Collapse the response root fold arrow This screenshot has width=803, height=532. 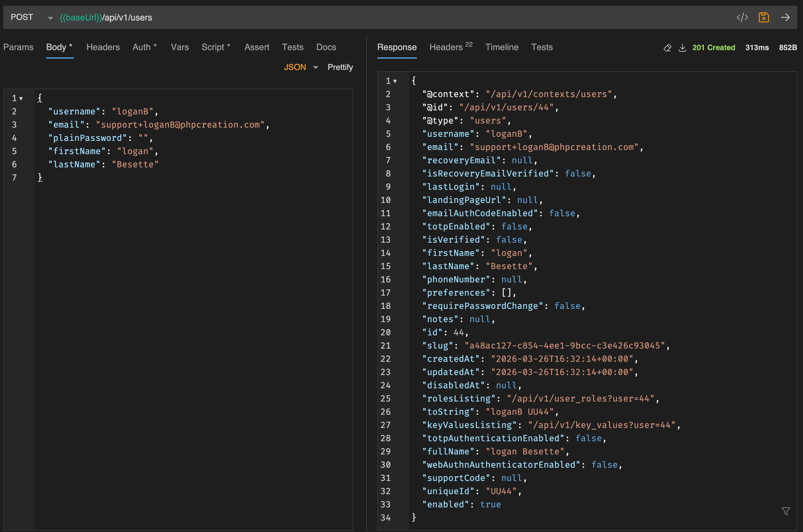tap(395, 81)
